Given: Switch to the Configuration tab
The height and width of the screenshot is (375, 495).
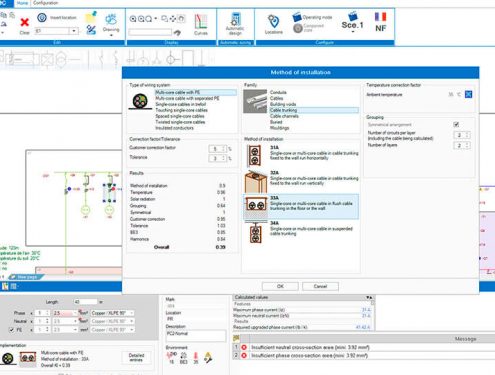Looking at the screenshot, I should click(x=46, y=3).
